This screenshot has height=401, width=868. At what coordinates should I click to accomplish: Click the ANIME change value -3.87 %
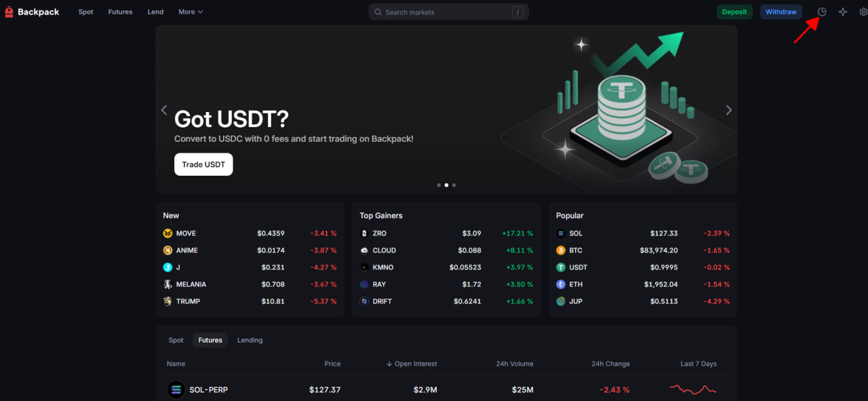click(x=323, y=250)
